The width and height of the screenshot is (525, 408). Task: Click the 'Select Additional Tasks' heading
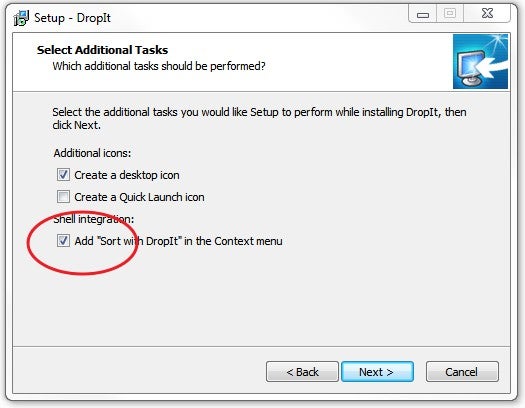102,50
